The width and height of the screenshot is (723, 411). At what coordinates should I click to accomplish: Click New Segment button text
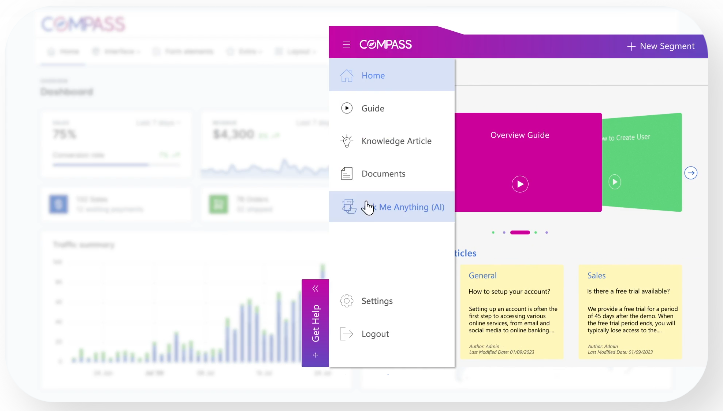(x=667, y=46)
